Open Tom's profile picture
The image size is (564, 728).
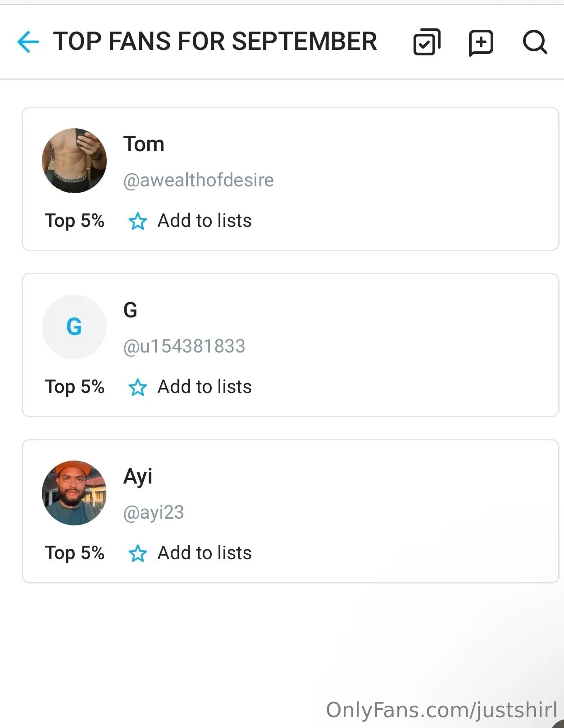click(74, 161)
